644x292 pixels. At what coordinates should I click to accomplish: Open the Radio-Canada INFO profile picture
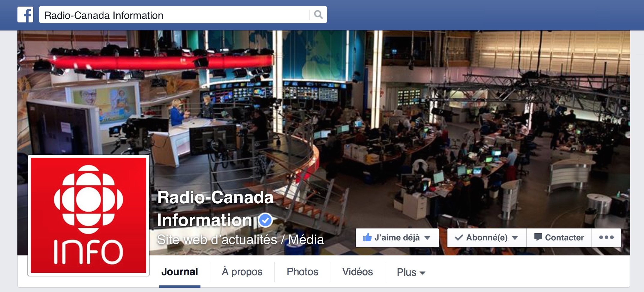89,215
